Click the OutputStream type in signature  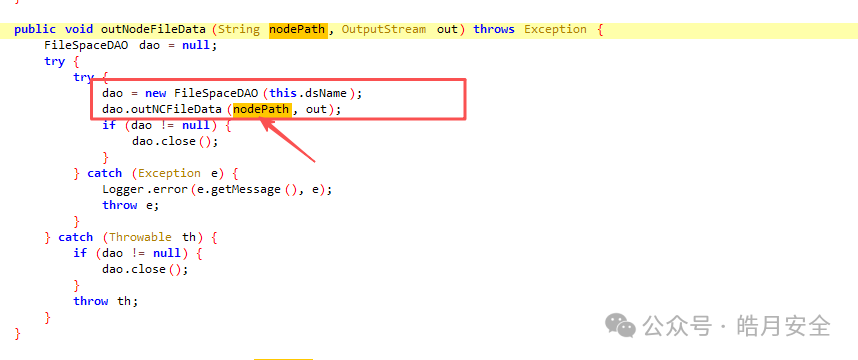pyautogui.click(x=384, y=30)
